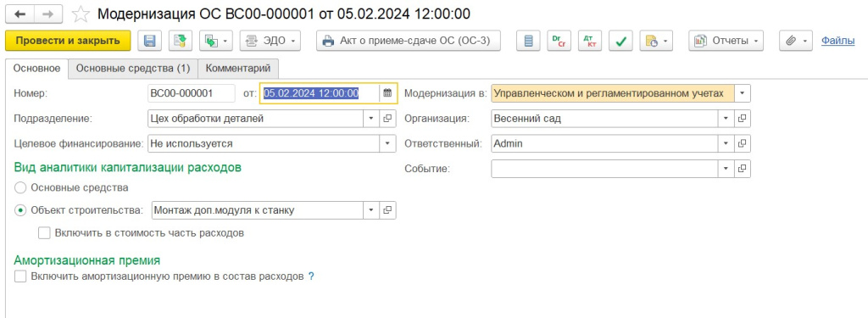Open the Файлы link

tap(837, 41)
